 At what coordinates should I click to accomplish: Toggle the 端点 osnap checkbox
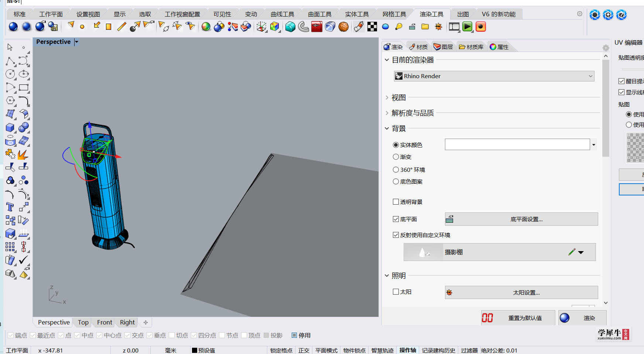pyautogui.click(x=11, y=335)
